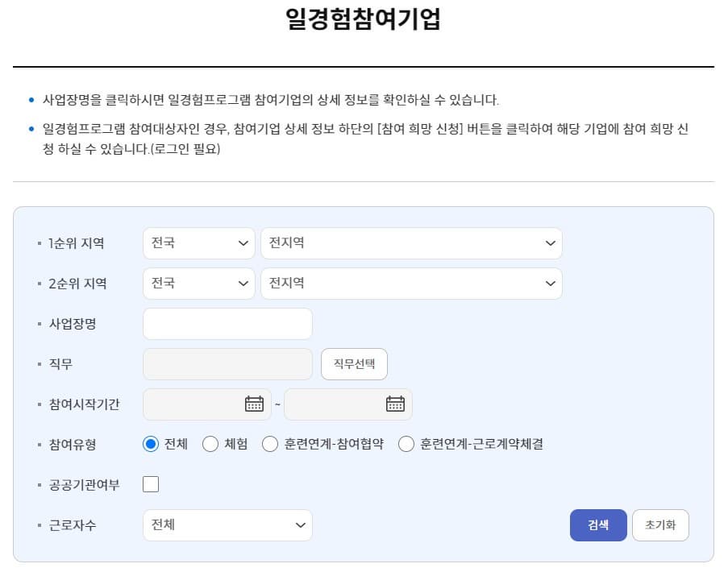Choose 훈련연계-참여협약 participation type
728x572 pixels.
click(270, 444)
